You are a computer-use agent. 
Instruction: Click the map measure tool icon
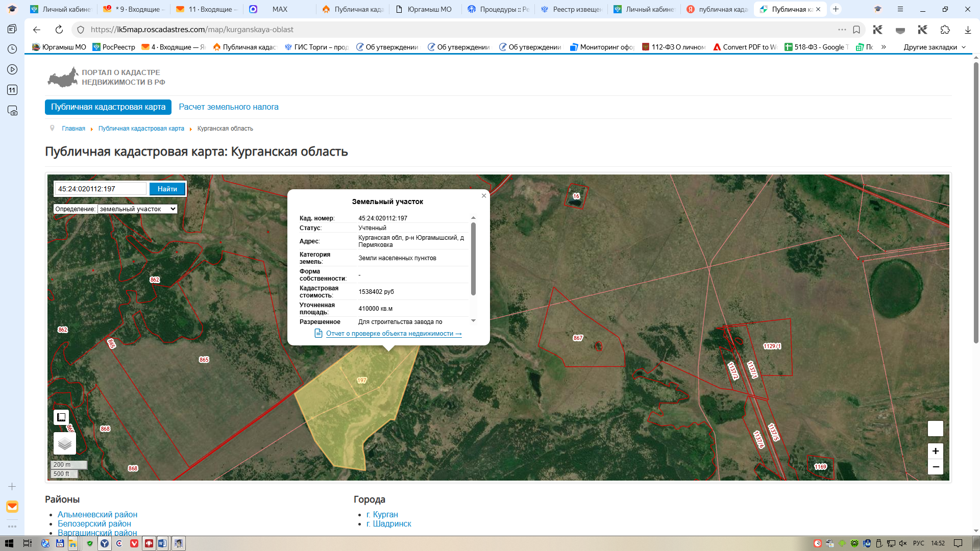coord(61,417)
